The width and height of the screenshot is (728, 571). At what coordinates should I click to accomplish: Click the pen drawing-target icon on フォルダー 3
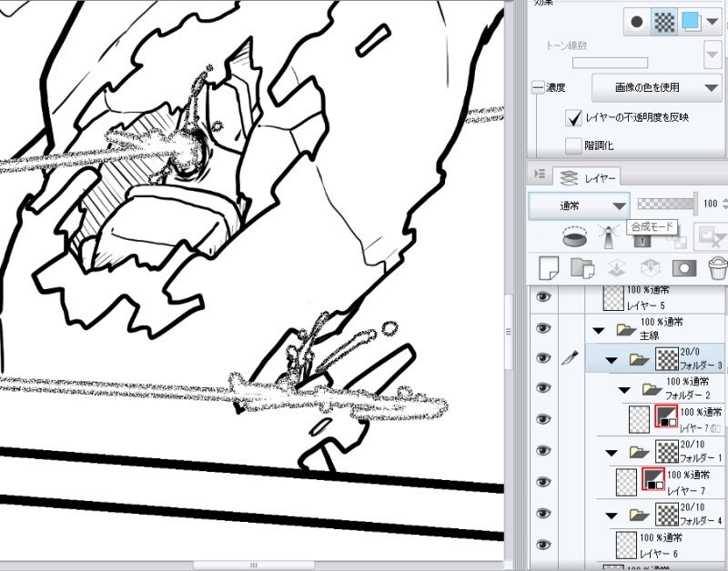[x=571, y=357]
